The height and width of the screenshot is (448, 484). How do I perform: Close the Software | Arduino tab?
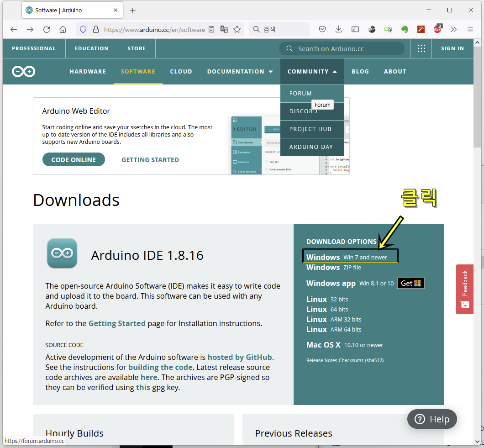pyautogui.click(x=116, y=10)
